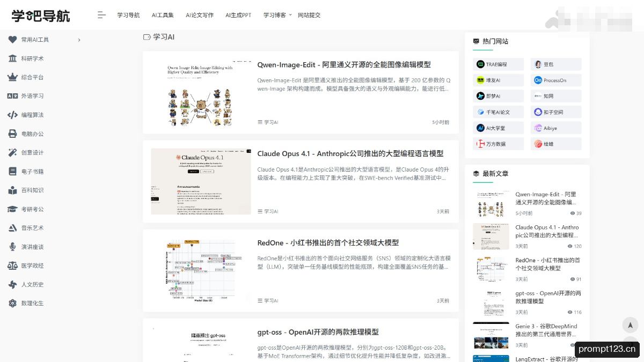The image size is (644, 362).
Task: Open Aibiye in hot sites
Action: click(x=556, y=128)
